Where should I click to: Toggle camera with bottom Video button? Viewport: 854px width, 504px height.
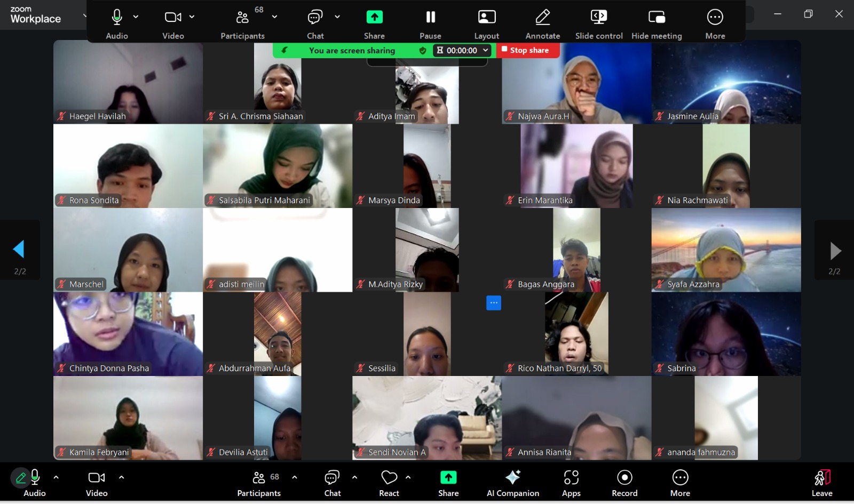click(x=97, y=478)
